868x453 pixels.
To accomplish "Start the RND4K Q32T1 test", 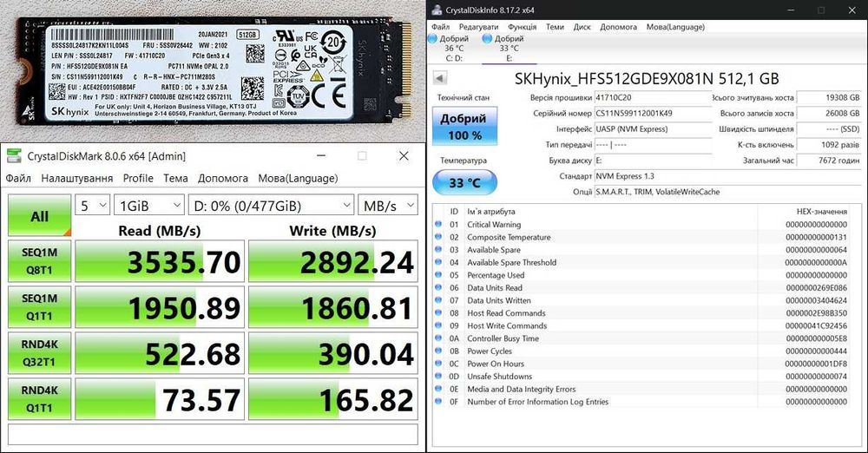I will (x=39, y=352).
